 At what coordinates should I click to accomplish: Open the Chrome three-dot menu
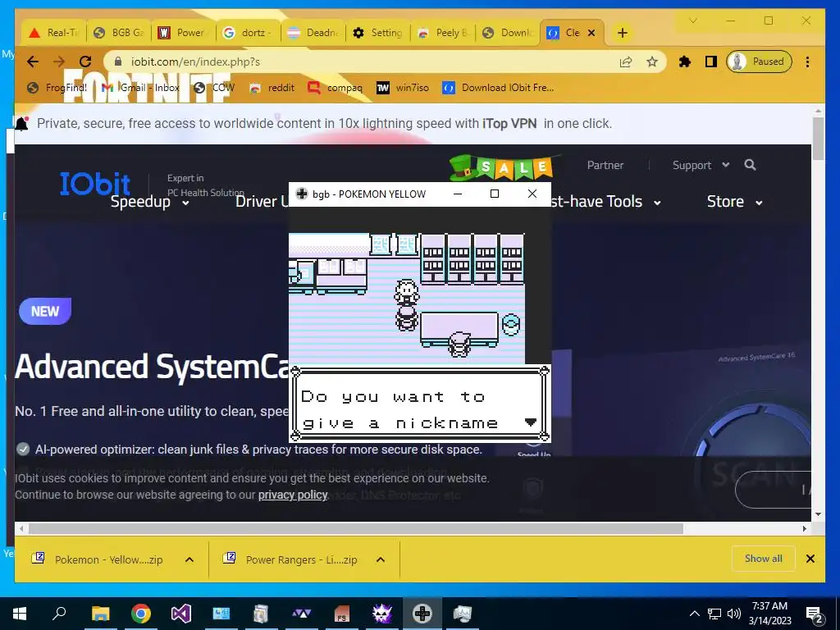[x=807, y=62]
